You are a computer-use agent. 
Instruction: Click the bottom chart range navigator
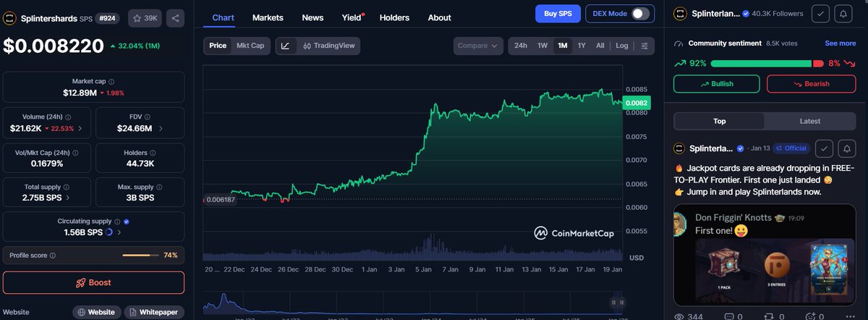tap(412, 302)
